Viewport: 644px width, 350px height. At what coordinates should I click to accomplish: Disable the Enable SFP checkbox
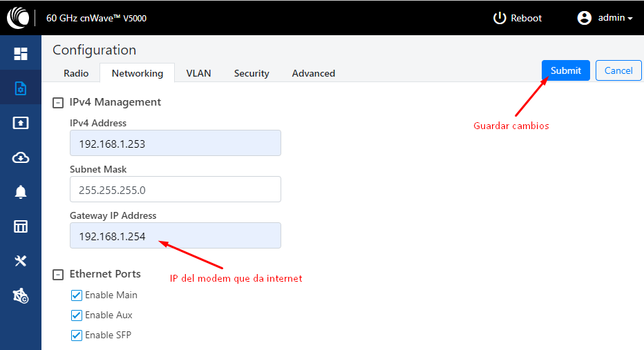pos(77,336)
